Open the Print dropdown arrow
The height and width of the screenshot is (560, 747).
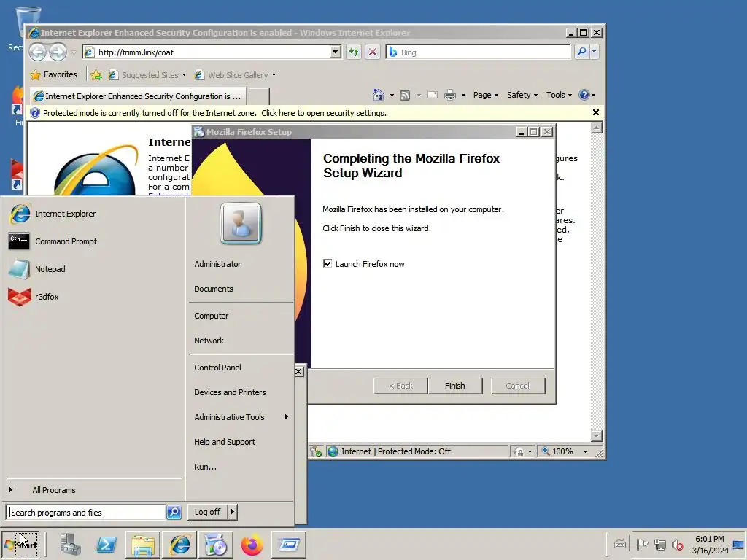click(x=463, y=96)
